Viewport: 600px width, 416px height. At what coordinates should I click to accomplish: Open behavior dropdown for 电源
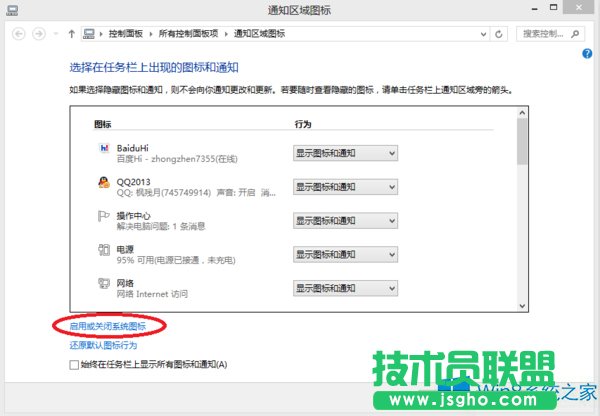coord(345,254)
